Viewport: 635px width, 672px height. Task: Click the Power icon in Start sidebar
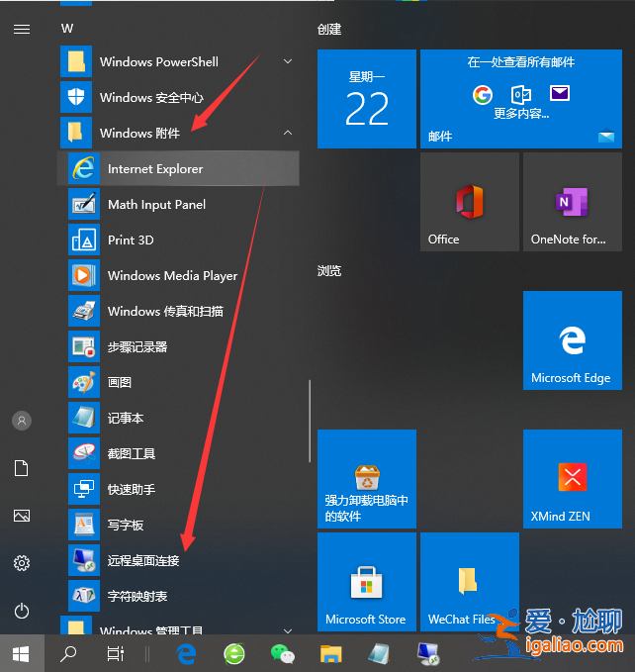(22, 611)
